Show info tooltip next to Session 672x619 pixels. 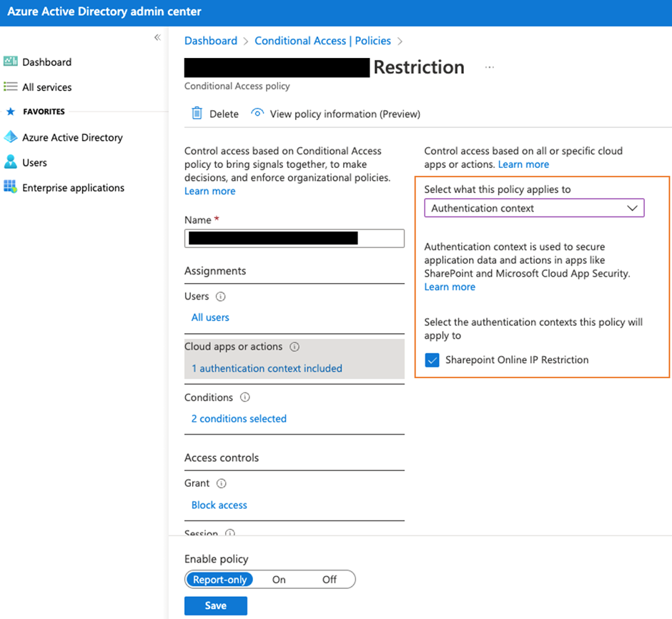230,533
